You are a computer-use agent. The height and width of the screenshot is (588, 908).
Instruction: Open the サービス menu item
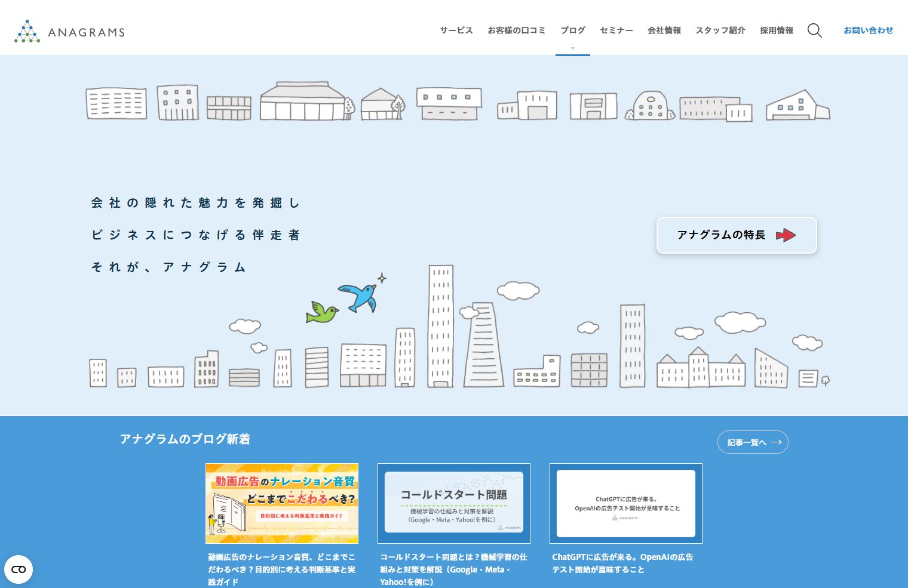pos(456,30)
